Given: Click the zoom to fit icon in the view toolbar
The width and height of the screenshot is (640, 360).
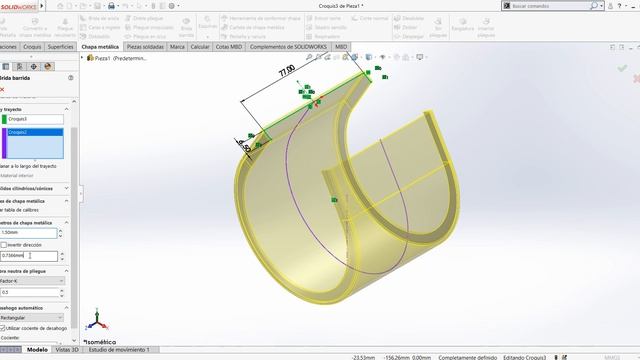Looking at the screenshot, I should (309, 57).
